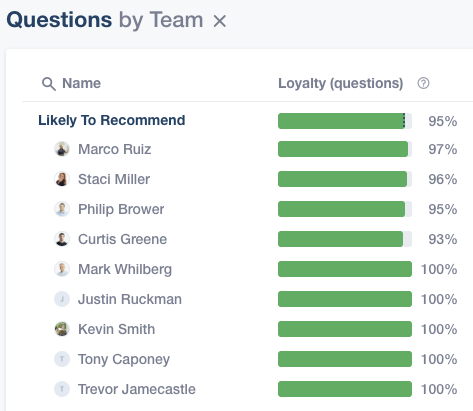Select the Likely To Recommend group row
473x411 pixels.
(x=247, y=121)
